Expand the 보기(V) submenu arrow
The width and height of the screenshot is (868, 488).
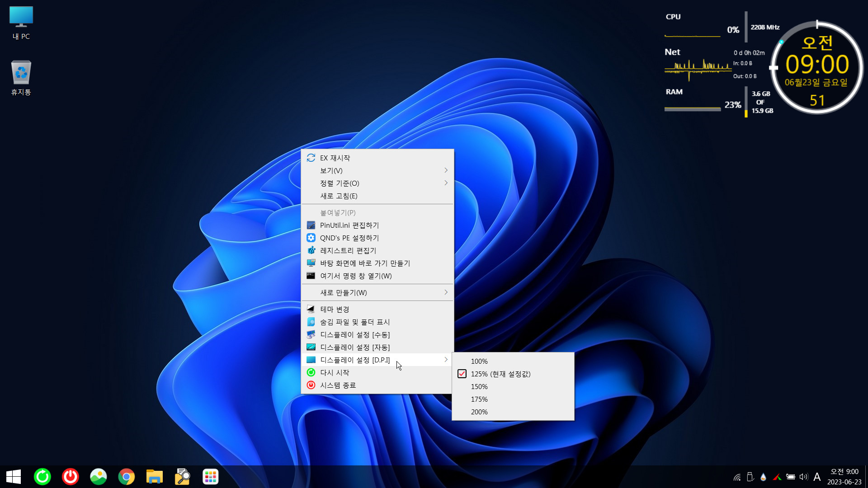point(446,170)
